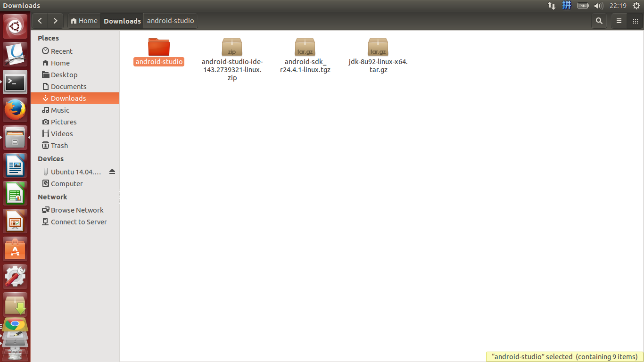Launch Google Chrome from dock
The image size is (644, 362).
pyautogui.click(x=15, y=325)
